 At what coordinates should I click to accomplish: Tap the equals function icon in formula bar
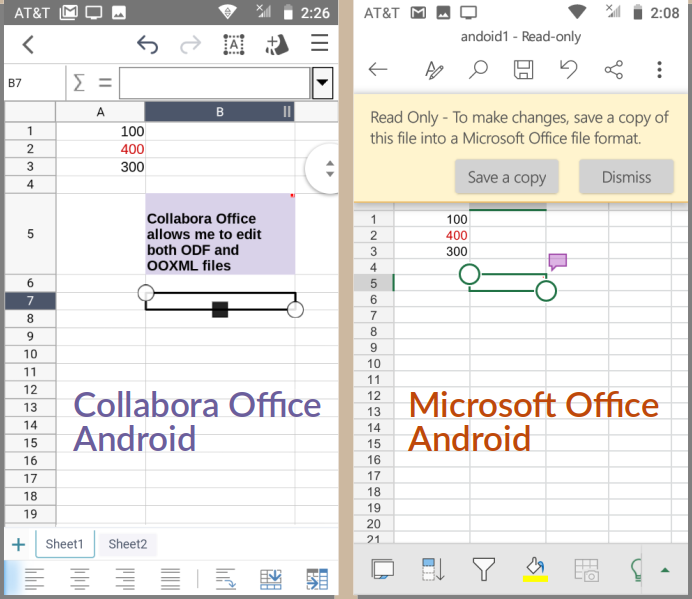point(105,83)
